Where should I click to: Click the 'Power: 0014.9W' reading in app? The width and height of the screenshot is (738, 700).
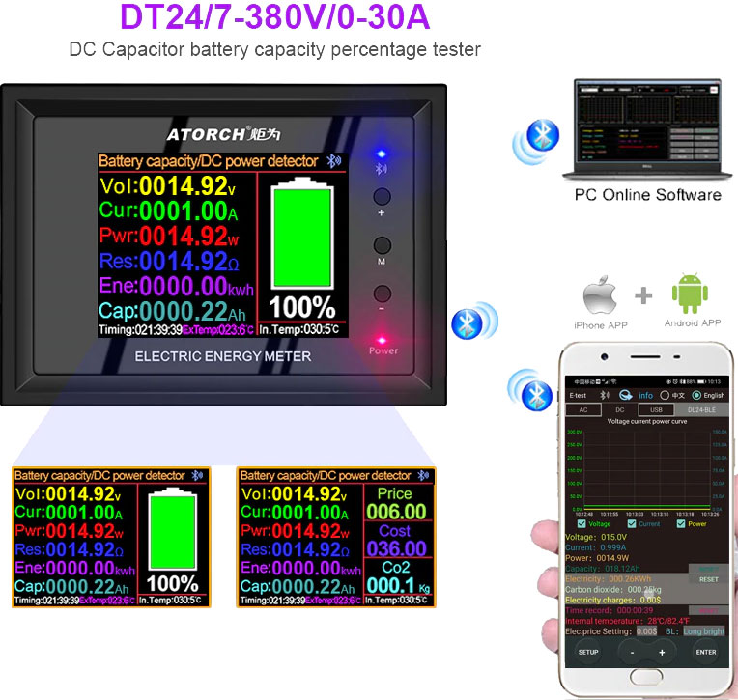pyautogui.click(x=597, y=558)
